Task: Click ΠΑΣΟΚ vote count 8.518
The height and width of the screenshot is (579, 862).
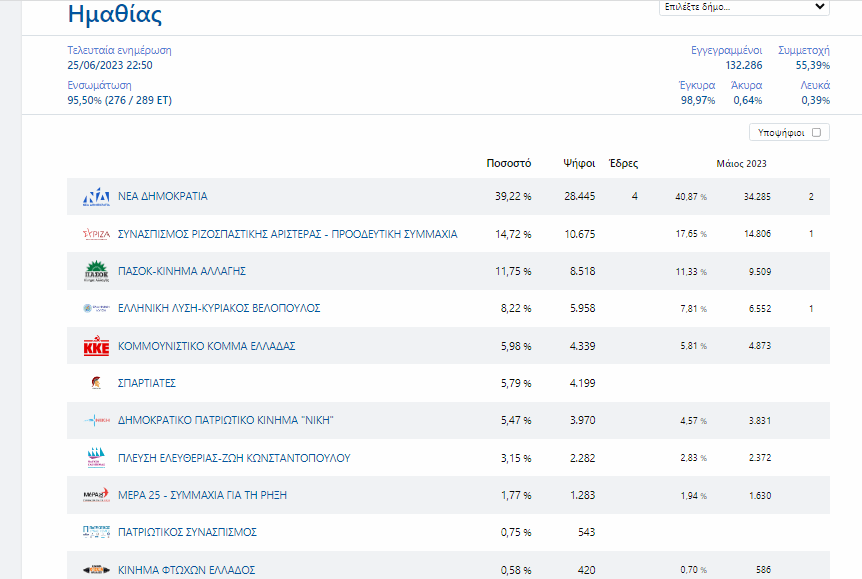Action: [x=583, y=271]
